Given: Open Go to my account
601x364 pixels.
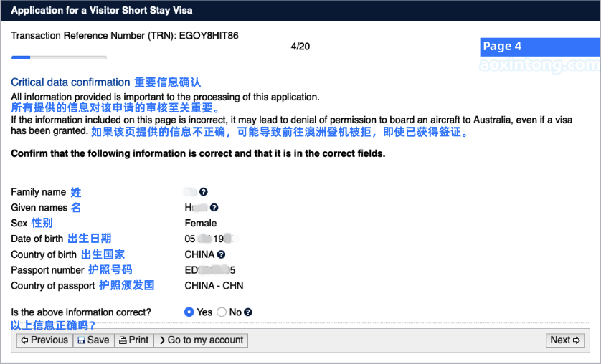Looking at the screenshot, I should click(x=201, y=340).
